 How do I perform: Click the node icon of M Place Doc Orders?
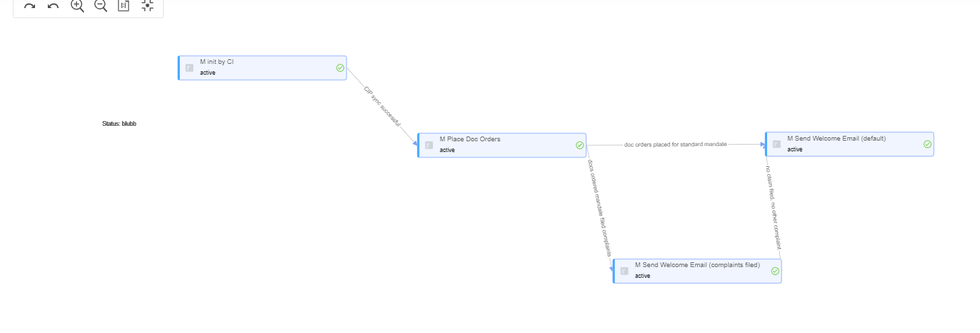(x=429, y=145)
